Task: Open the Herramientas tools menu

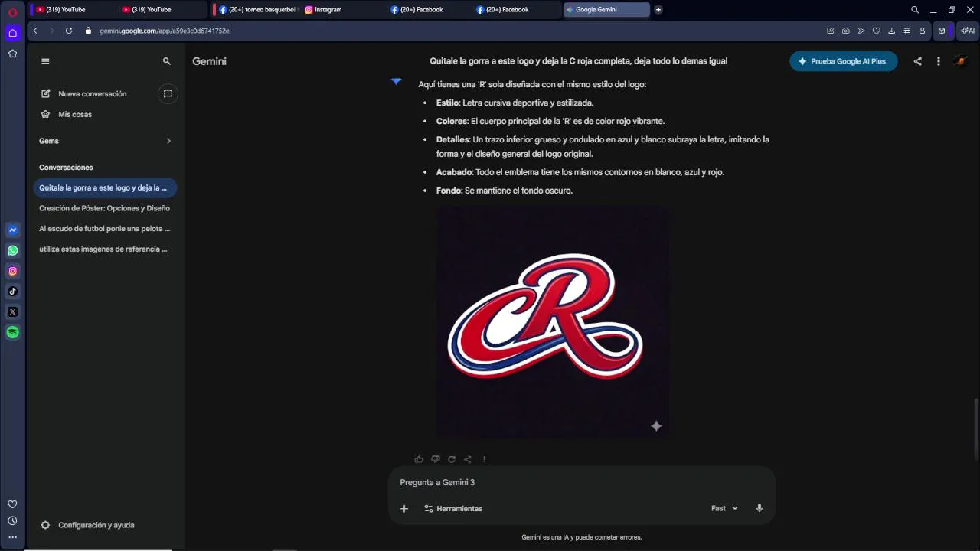Action: 453,508
